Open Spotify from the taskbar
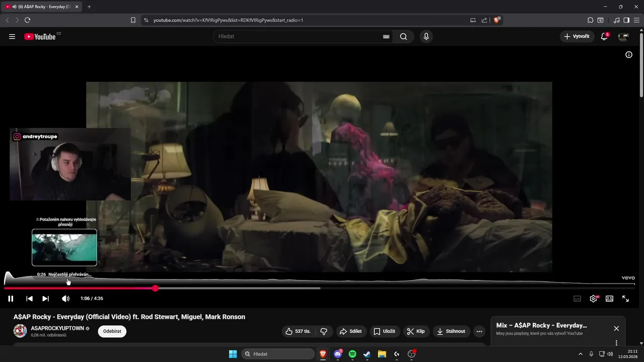644x362 pixels. coord(353,354)
